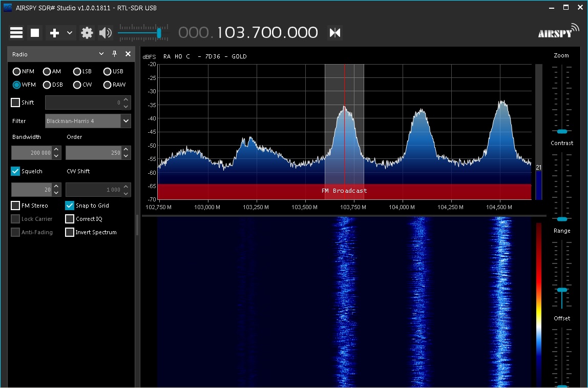Open the hamburger main menu
This screenshot has height=388, width=588.
coord(16,33)
